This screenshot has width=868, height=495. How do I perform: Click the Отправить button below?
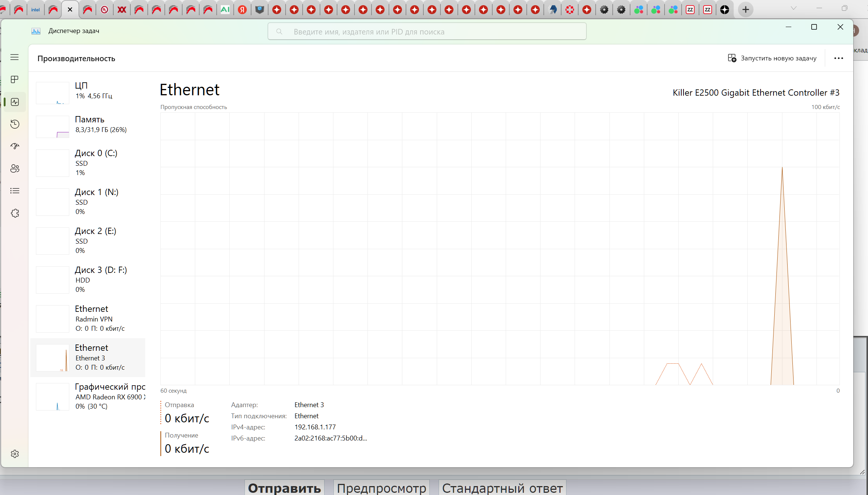(x=284, y=488)
